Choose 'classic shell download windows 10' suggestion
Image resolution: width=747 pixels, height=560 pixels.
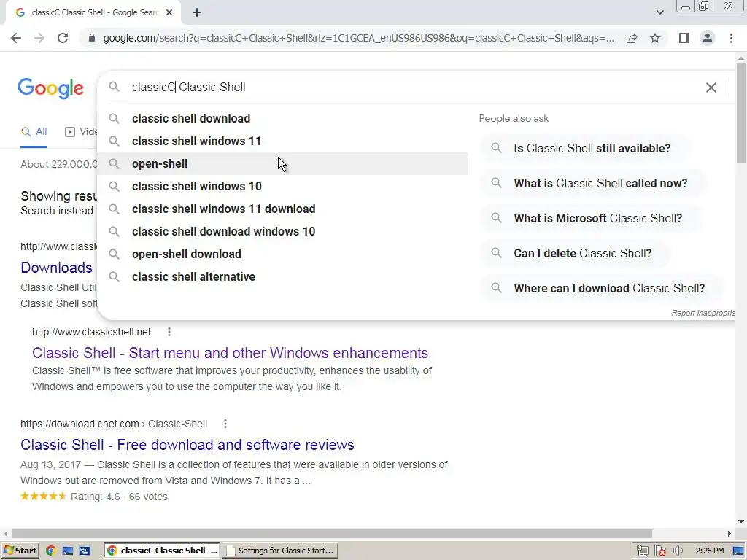[282, 231]
